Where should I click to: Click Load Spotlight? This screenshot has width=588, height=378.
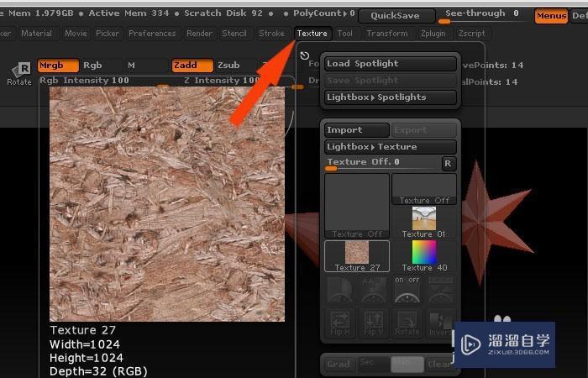click(391, 64)
